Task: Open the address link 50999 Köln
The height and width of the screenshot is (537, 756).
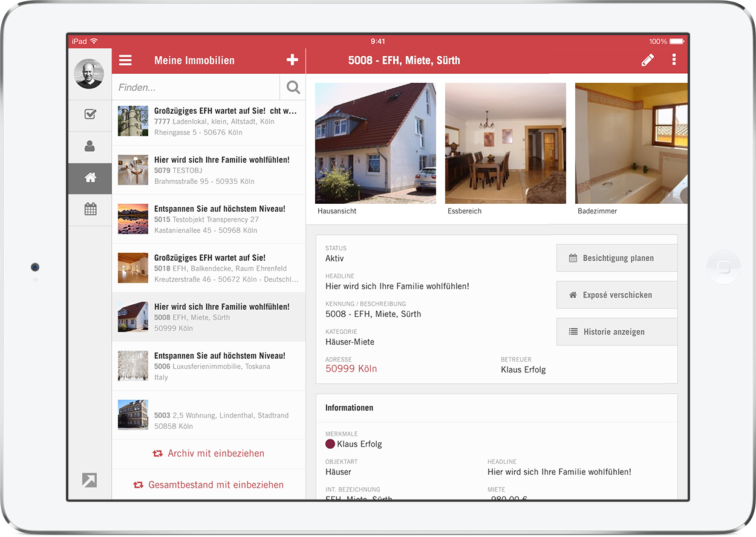Action: 351,369
